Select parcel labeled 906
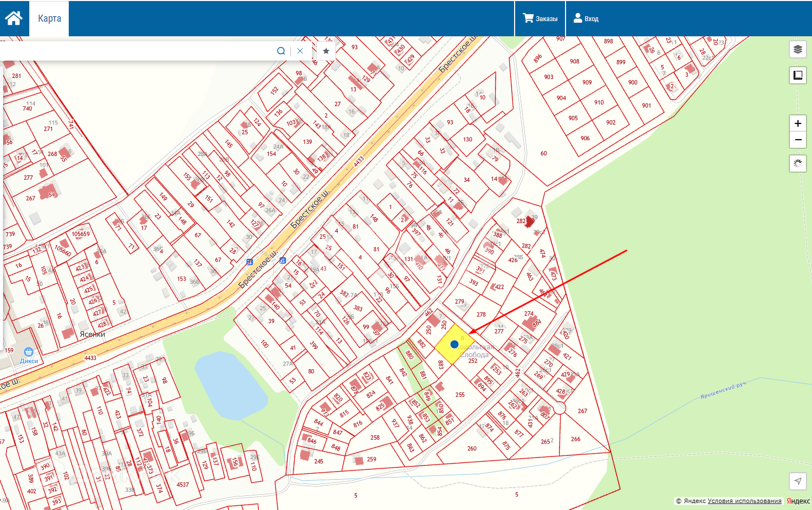This screenshot has height=510, width=812. 585,138
